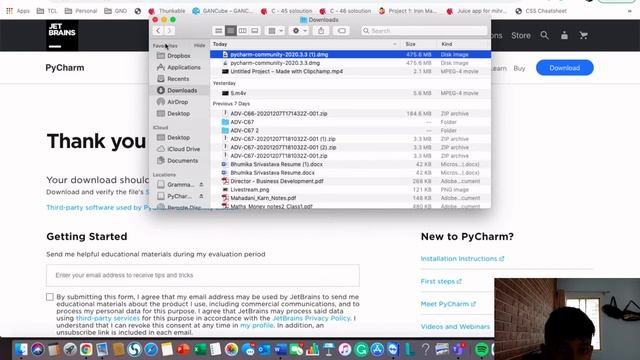This screenshot has height=360, width=640.
Task: Open Finder action gear menu
Action: [299, 31]
